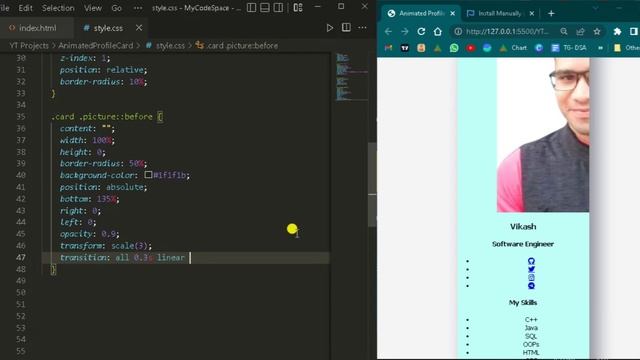Image resolution: width=640 pixels, height=360 pixels.
Task: Click 'My Skills' heading on card
Action: [523, 302]
